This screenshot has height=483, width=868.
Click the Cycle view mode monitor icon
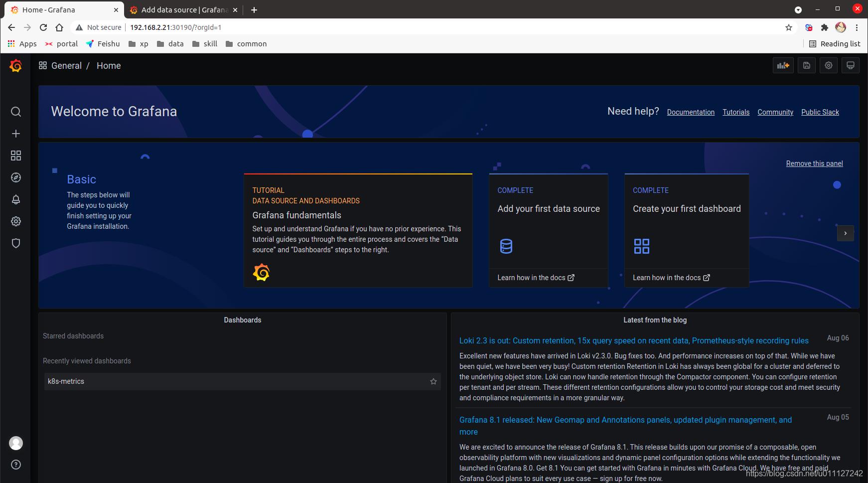pos(851,65)
